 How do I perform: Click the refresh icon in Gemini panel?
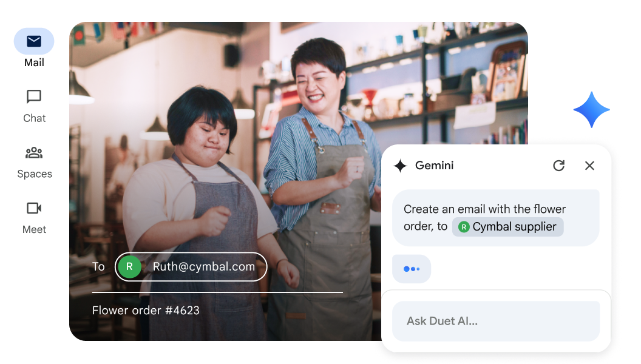[559, 166]
